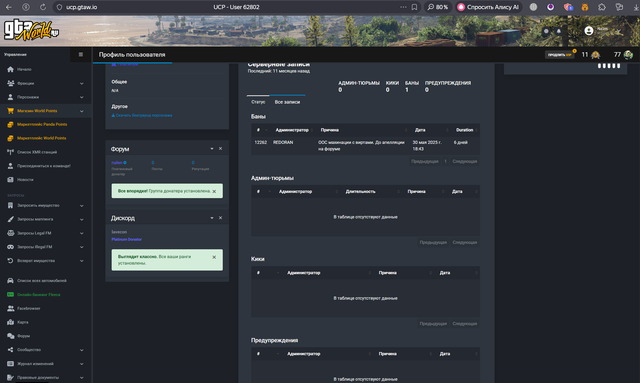
Task: Expand the Фракции menu chevron
Action: (82, 83)
